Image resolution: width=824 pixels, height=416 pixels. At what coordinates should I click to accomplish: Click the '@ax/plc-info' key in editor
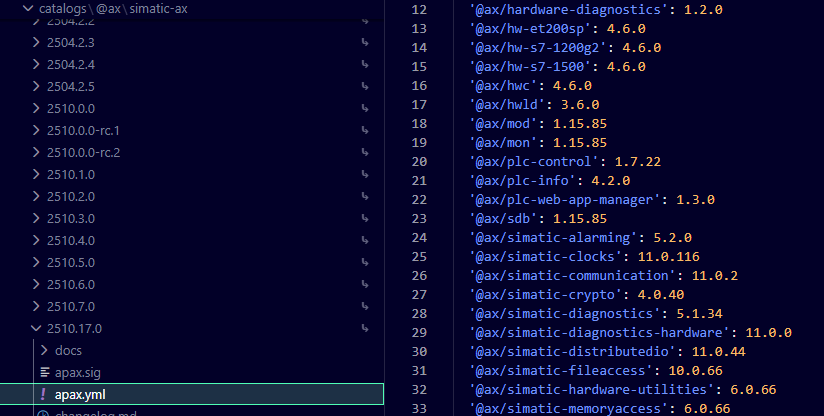coord(522,180)
